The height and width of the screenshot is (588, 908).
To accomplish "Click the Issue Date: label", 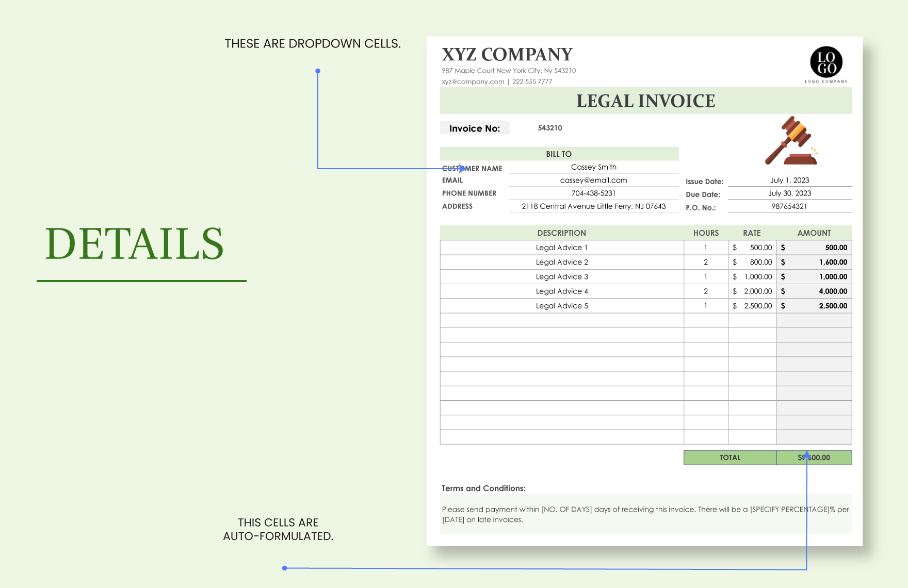I will pyautogui.click(x=704, y=182).
